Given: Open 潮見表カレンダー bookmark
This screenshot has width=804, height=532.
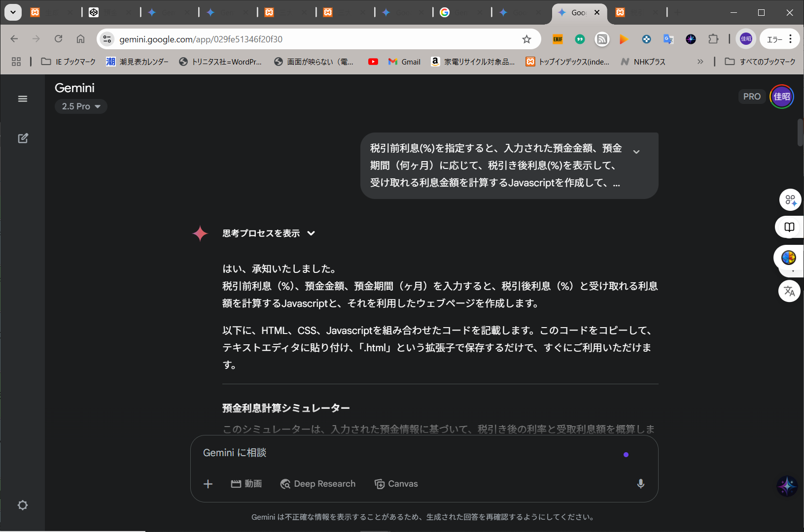Looking at the screenshot, I should click(x=138, y=62).
